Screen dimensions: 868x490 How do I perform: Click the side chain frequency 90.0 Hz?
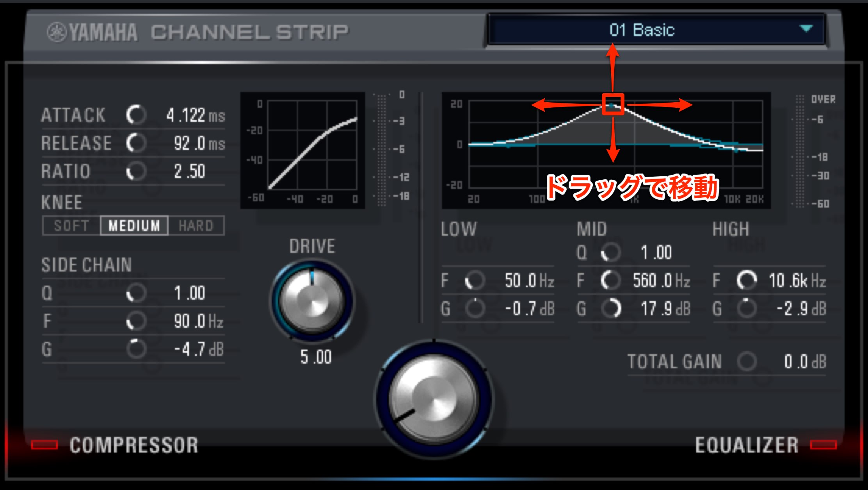click(x=199, y=321)
